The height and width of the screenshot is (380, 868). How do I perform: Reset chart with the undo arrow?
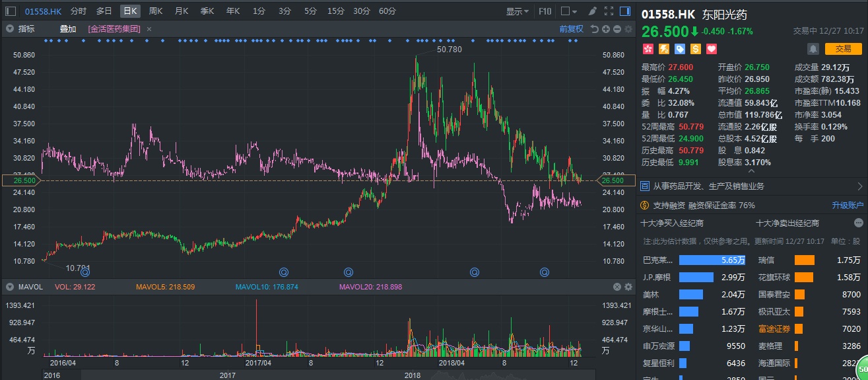pos(594,29)
